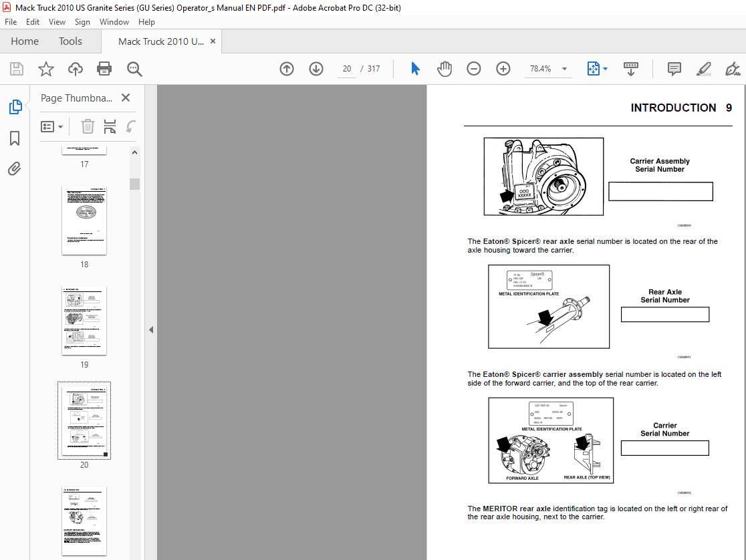Screen dimensions: 746x560
Task: Open the View menu
Action: [x=57, y=22]
